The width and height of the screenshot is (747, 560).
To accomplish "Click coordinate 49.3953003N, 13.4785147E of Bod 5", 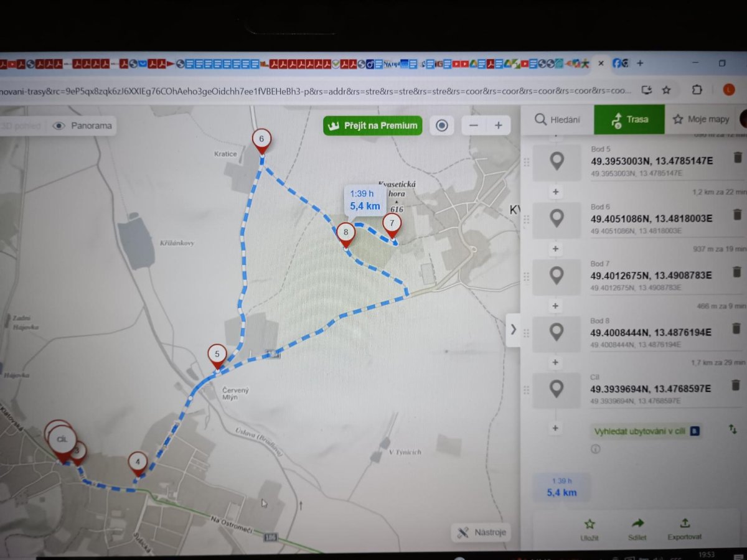I will [x=651, y=161].
